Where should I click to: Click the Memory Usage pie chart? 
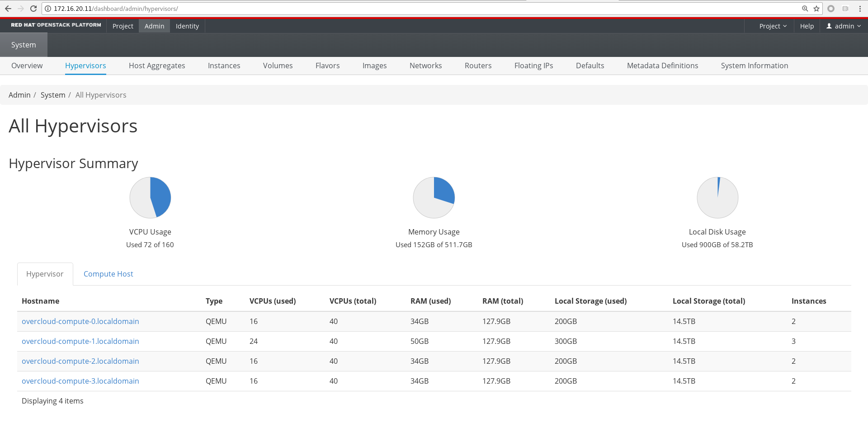[x=434, y=197]
